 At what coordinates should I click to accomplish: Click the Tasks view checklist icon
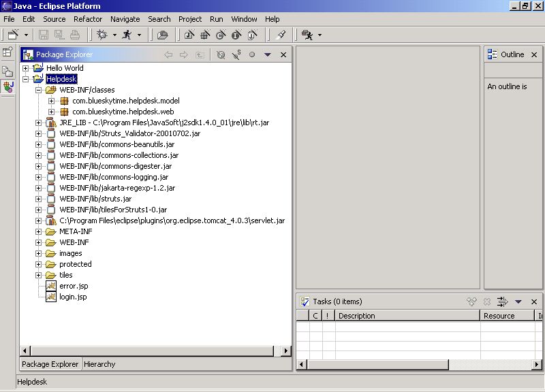[x=305, y=301]
